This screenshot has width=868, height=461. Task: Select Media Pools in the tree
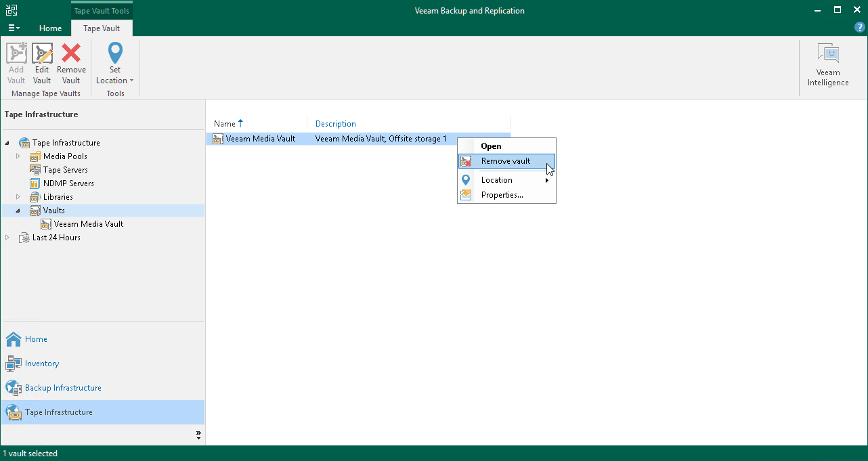65,156
